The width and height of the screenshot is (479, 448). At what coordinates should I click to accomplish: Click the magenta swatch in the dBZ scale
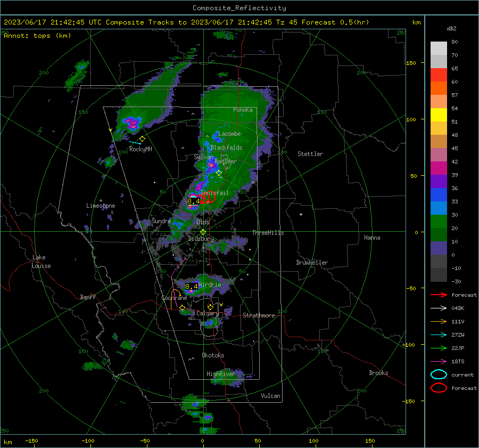(x=439, y=168)
